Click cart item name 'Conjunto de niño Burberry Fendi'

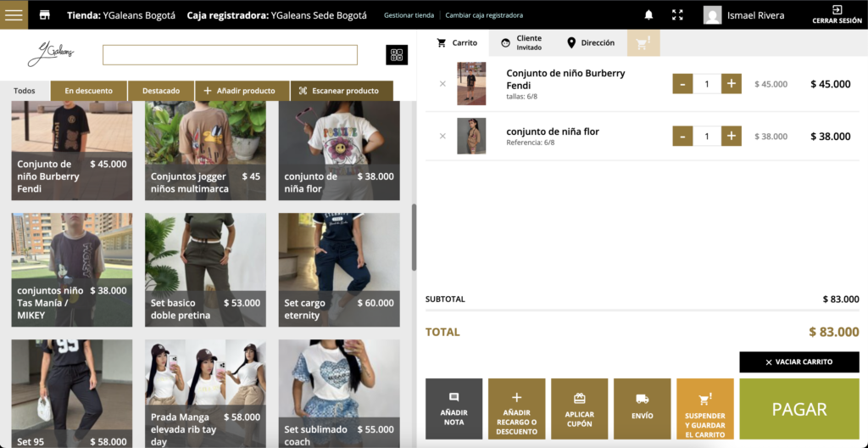(x=565, y=79)
